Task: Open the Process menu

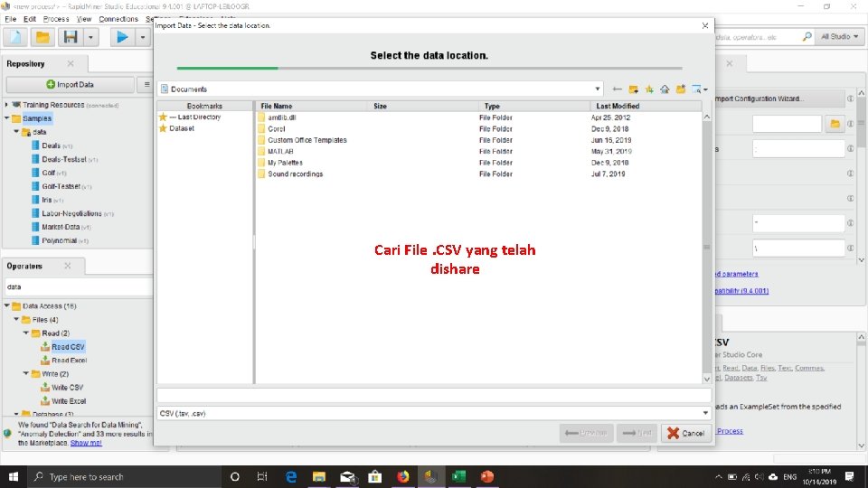Action: point(56,19)
